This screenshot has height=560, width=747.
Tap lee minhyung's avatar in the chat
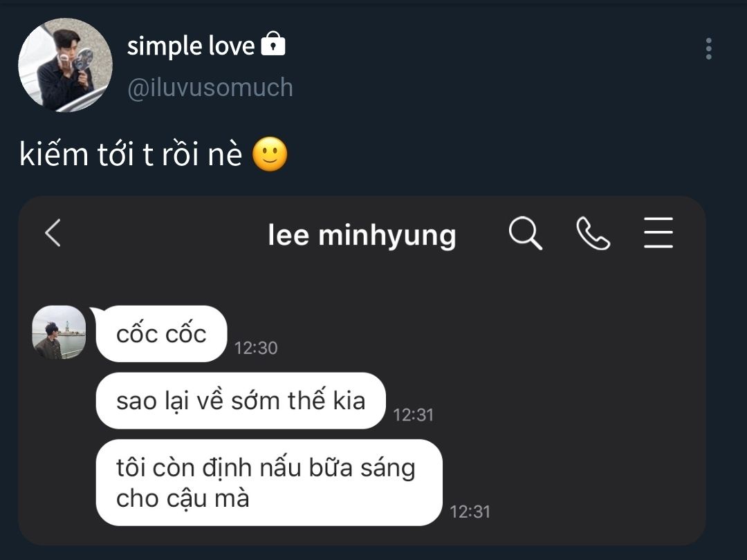pyautogui.click(x=59, y=333)
